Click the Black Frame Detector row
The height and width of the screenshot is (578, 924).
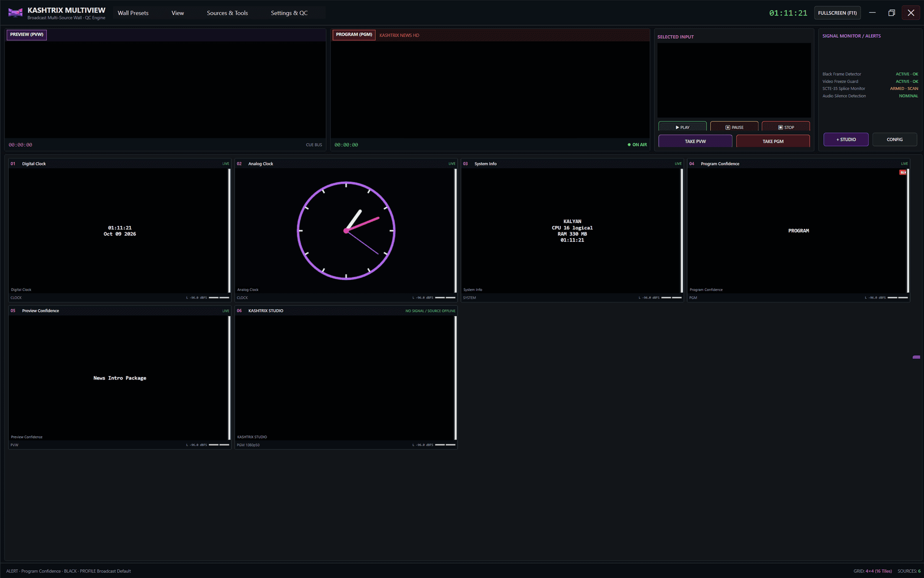870,74
